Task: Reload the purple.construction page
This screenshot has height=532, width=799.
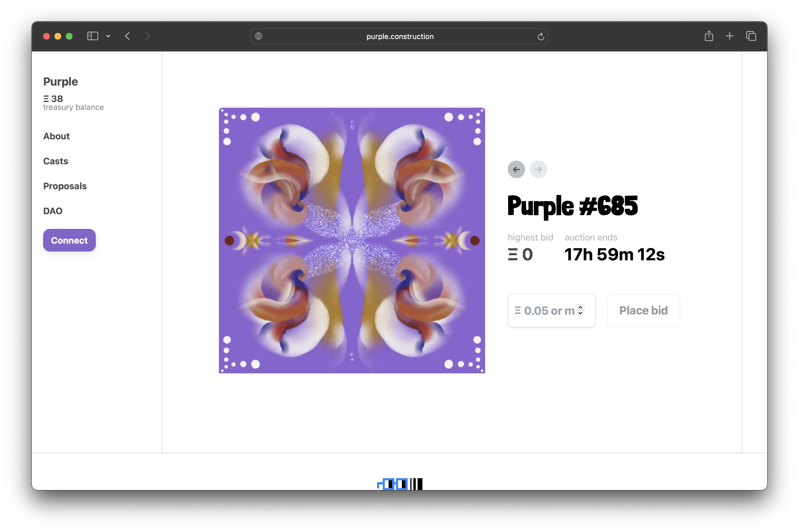Action: click(x=541, y=36)
